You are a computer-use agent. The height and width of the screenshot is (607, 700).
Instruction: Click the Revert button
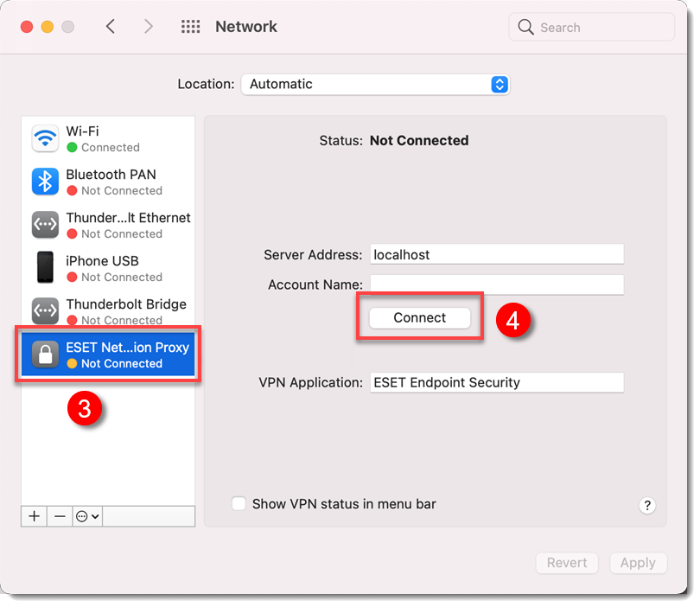click(x=567, y=563)
